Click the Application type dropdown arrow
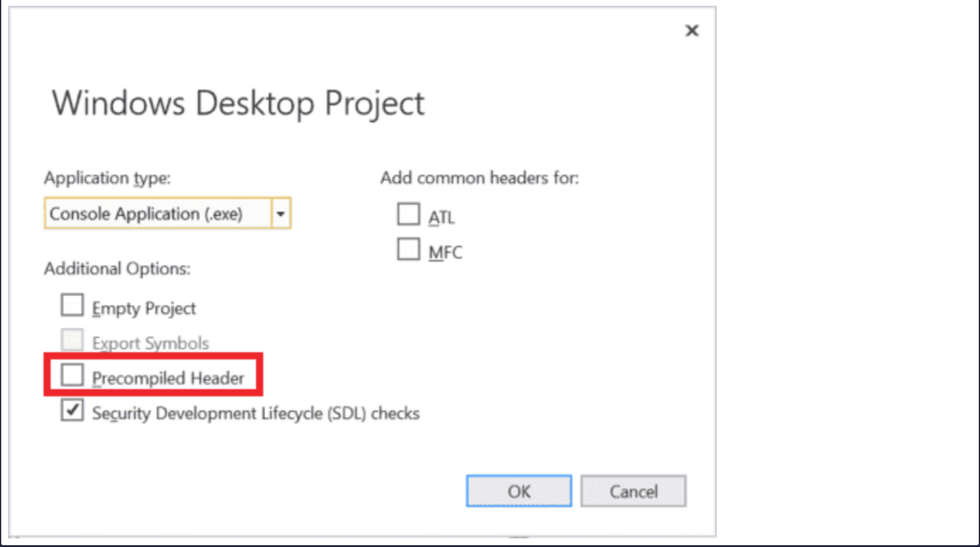The height and width of the screenshot is (547, 980). (x=281, y=214)
